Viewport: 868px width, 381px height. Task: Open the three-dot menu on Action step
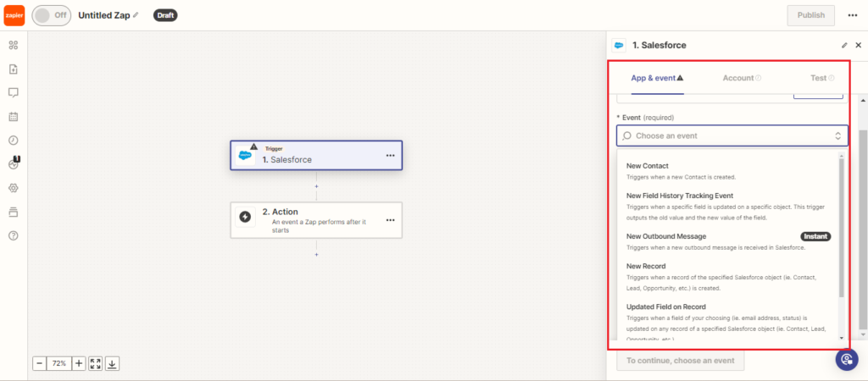390,219
